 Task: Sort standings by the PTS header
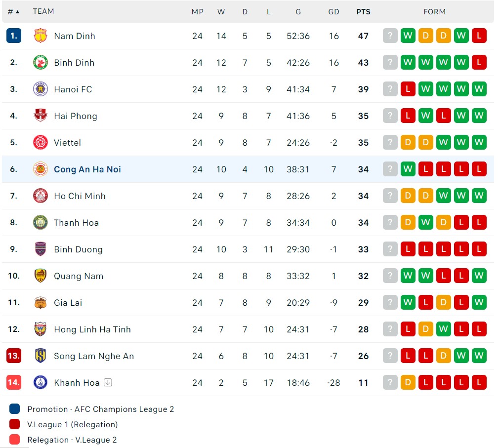[x=363, y=12]
